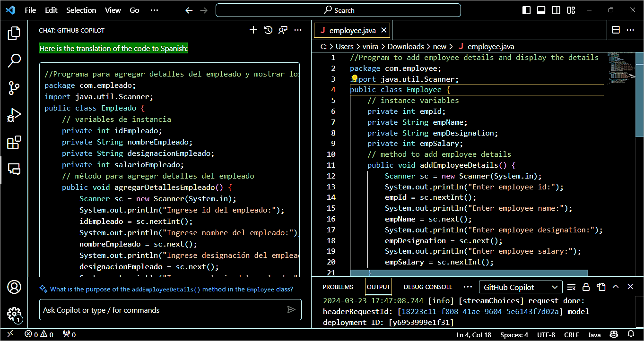This screenshot has width=644, height=341.
Task: Start a new Copilot chat with plus icon
Action: tap(253, 30)
